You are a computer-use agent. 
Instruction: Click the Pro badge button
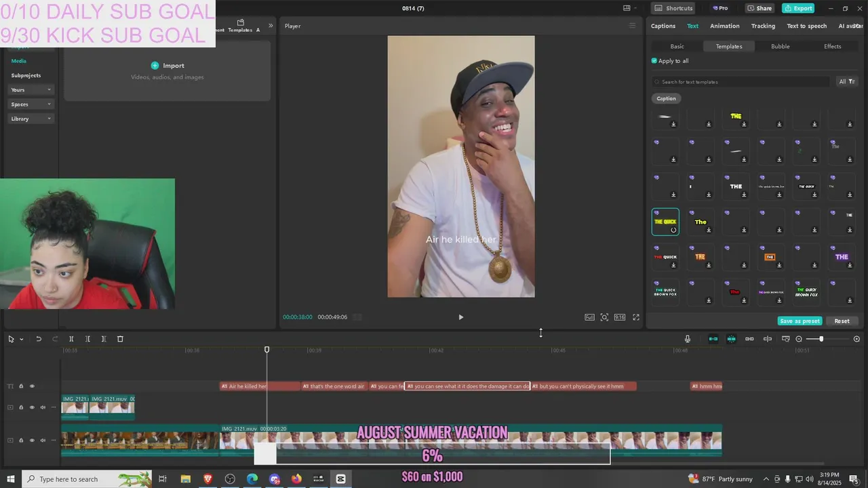(720, 8)
